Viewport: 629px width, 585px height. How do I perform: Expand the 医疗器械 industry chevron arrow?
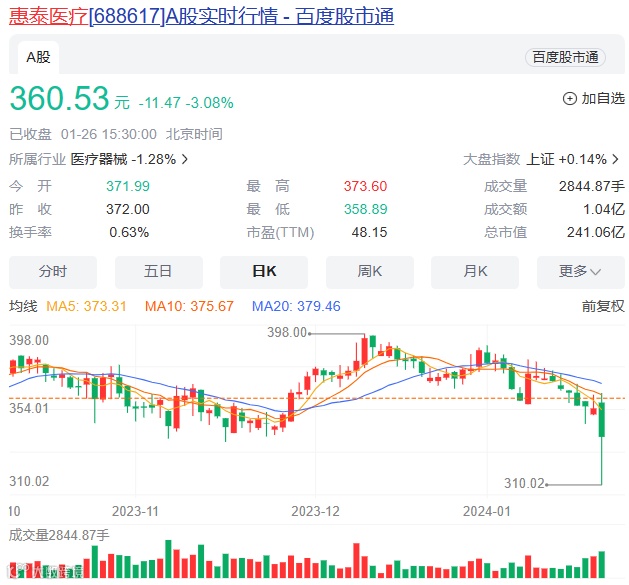[185, 159]
